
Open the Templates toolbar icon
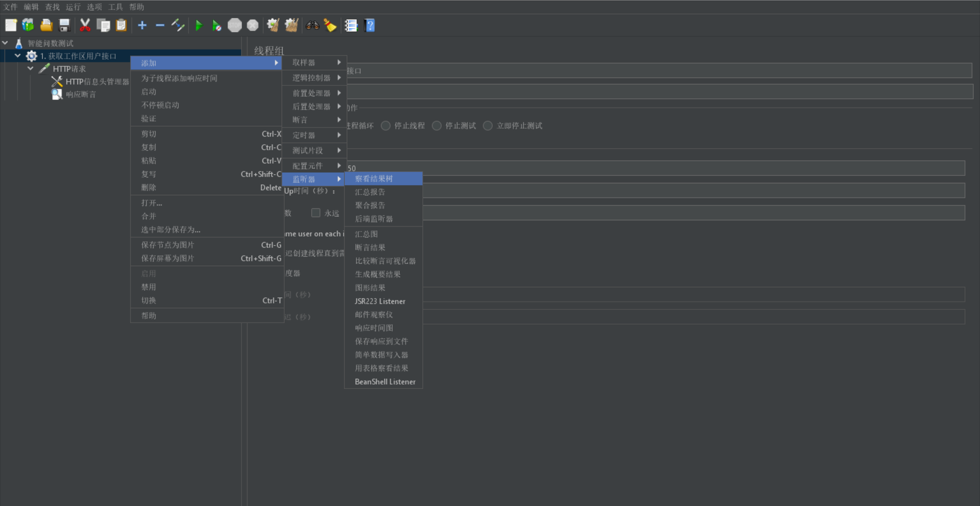point(28,25)
